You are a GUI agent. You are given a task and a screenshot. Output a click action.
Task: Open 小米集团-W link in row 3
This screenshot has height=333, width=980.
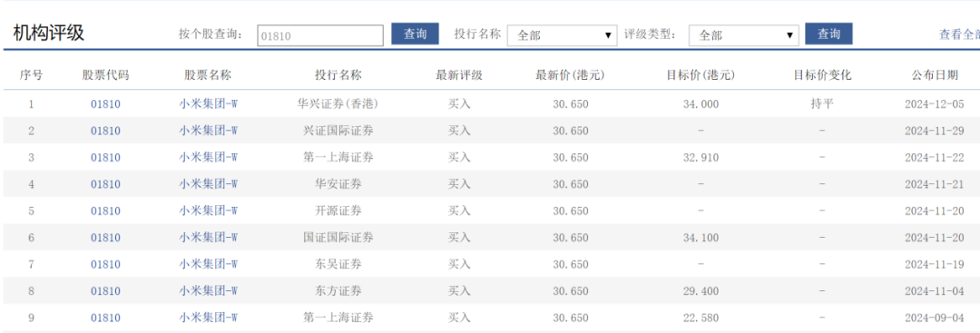[x=208, y=158]
